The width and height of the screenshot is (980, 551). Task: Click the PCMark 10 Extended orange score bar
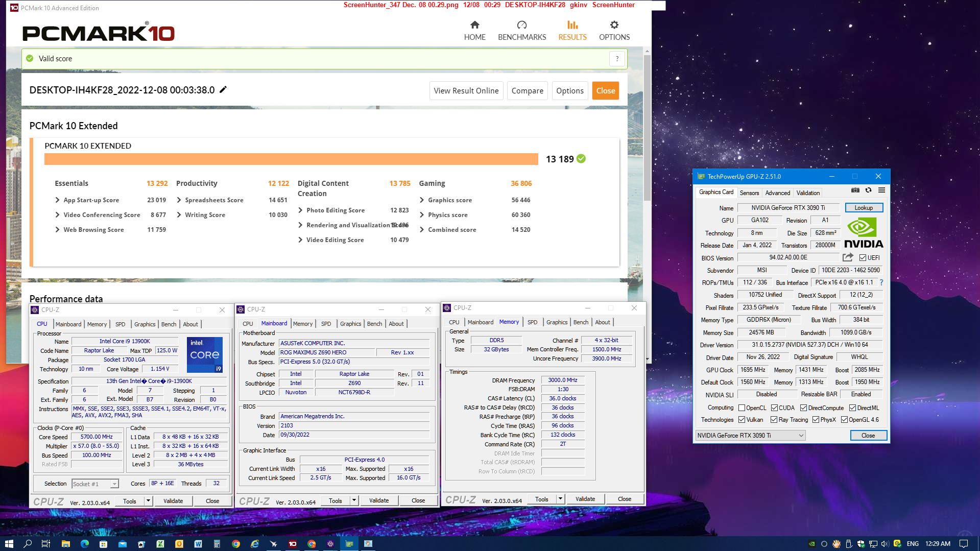pyautogui.click(x=291, y=159)
